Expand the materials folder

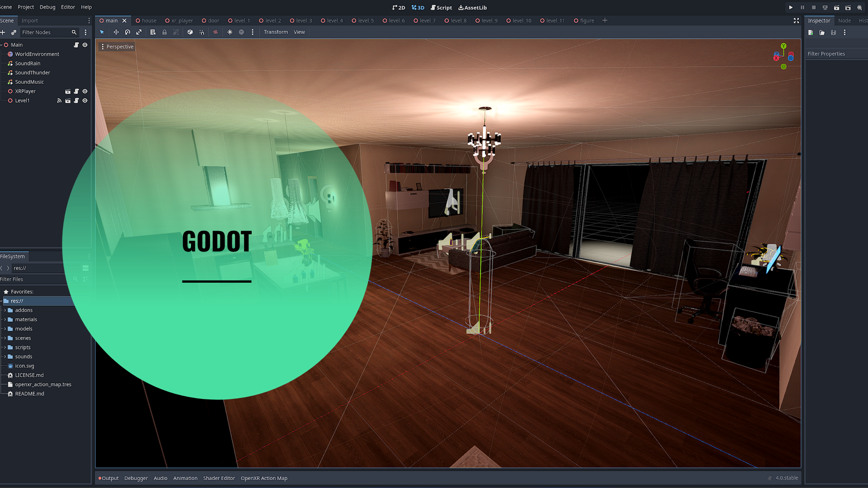pos(5,319)
